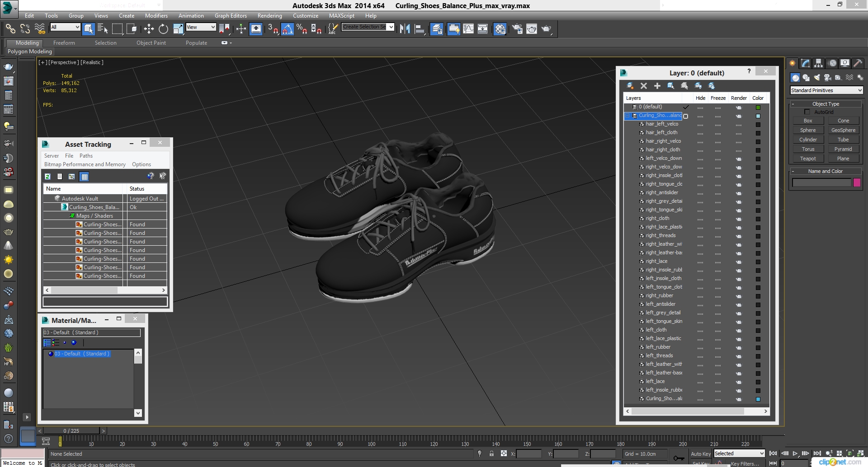Collapse the Curling_Sho...alanc layer tree
This screenshot has width=868, height=467.
(627, 116)
